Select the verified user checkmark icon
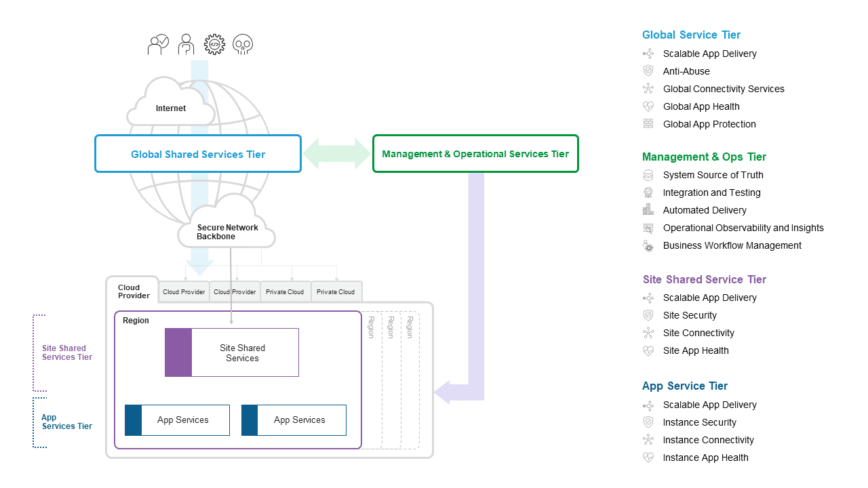Viewport: 868px width, 488px height. coord(158,45)
